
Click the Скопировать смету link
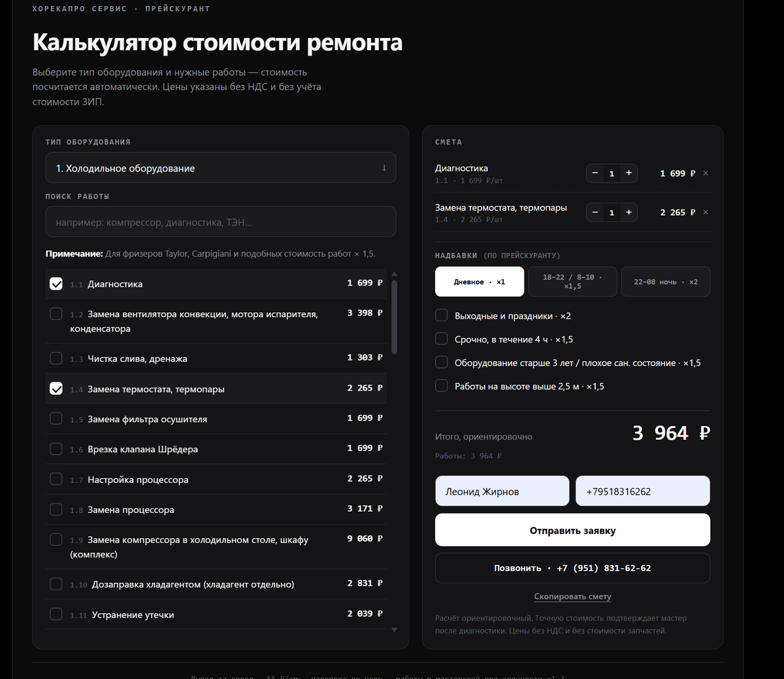[572, 597]
